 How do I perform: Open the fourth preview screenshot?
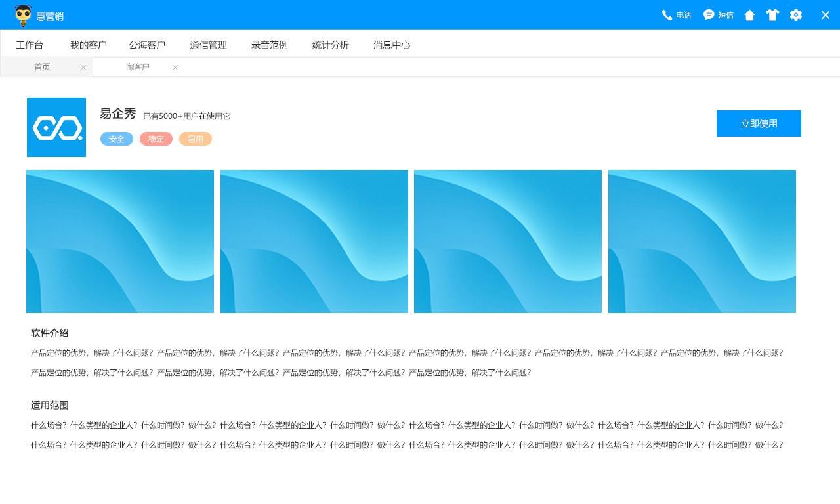pyautogui.click(x=702, y=241)
